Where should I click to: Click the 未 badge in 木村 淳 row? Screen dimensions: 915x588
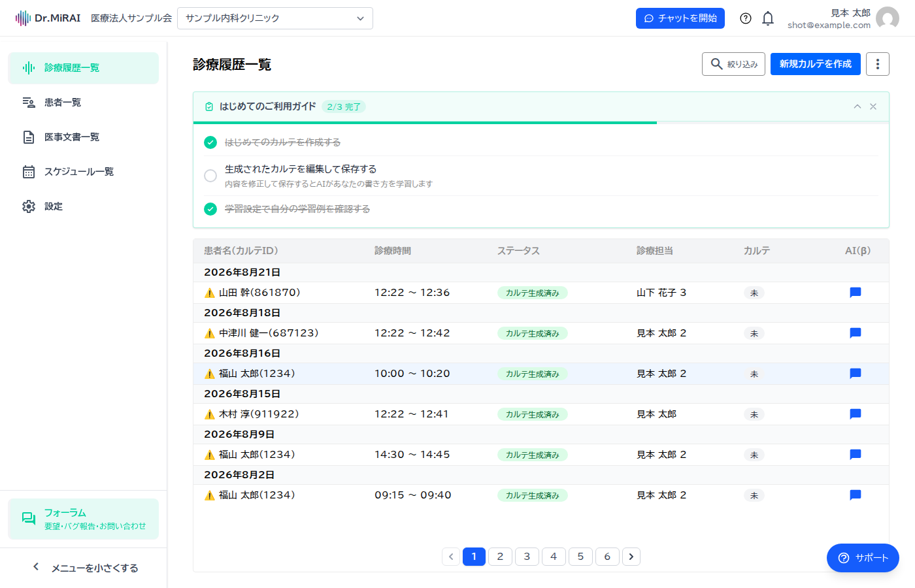(754, 414)
